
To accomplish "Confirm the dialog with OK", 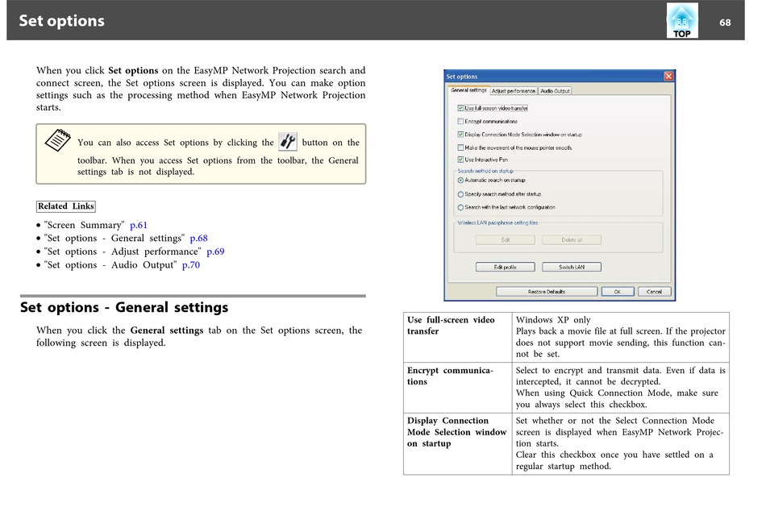I will point(618,292).
